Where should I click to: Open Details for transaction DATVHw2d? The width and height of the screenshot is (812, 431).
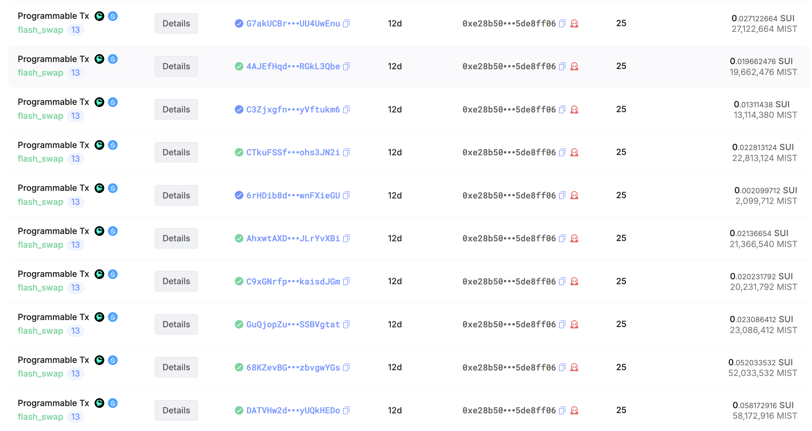176,410
